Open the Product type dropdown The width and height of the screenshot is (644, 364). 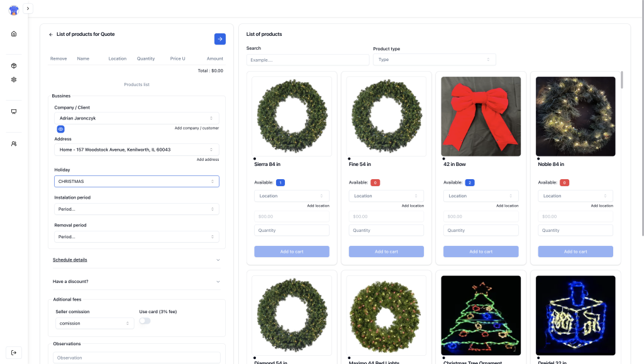point(434,60)
